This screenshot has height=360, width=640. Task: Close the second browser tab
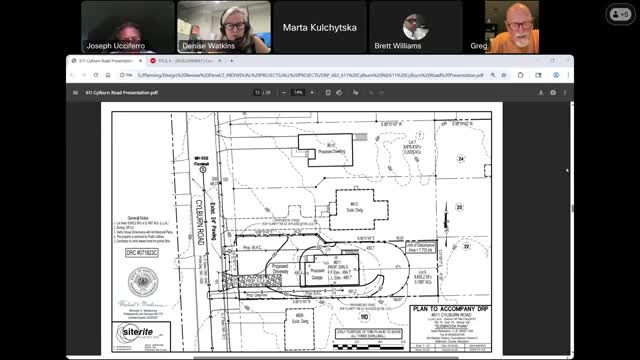tap(220, 61)
